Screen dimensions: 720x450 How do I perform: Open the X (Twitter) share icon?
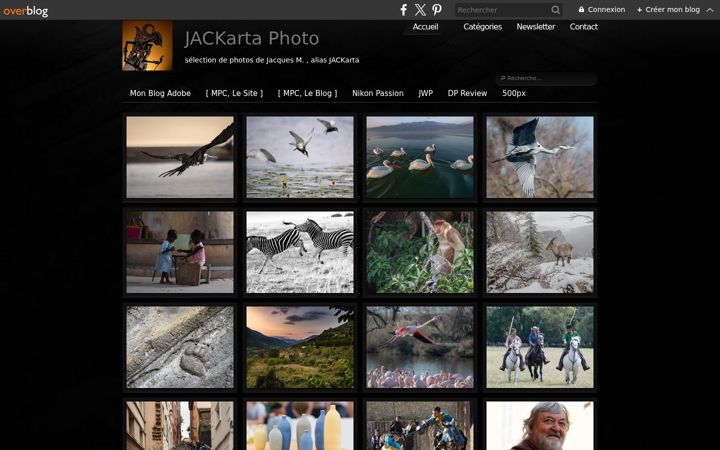coord(420,10)
